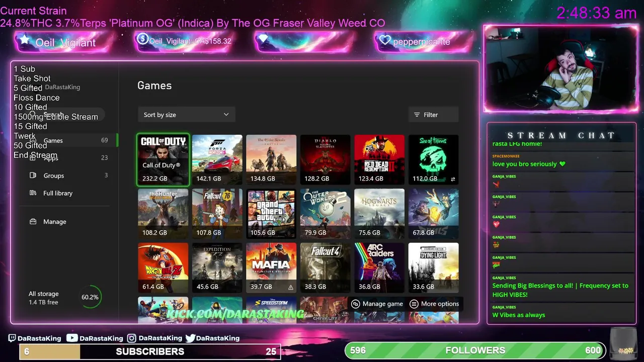Image resolution: width=644 pixels, height=362 pixels.
Task: Click the Current Strain title text
Action: [x=33, y=11]
